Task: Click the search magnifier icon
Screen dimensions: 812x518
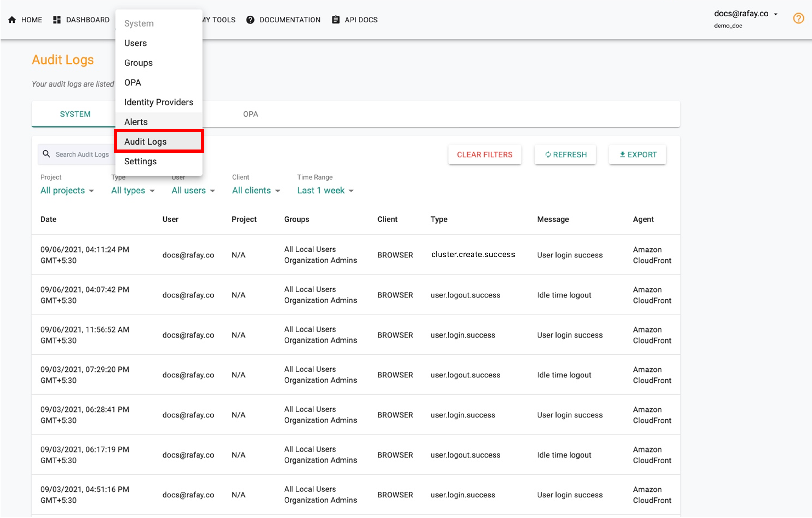Action: [x=47, y=154]
